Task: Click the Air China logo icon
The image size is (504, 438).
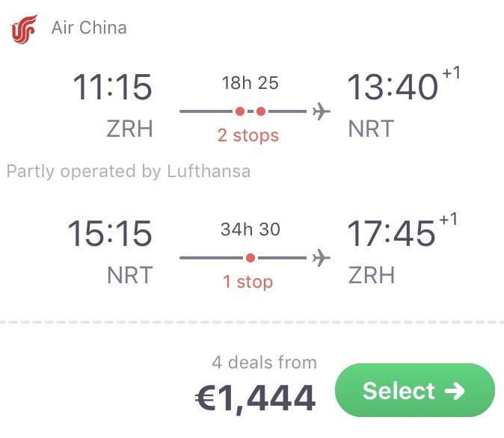Action: coord(24,28)
